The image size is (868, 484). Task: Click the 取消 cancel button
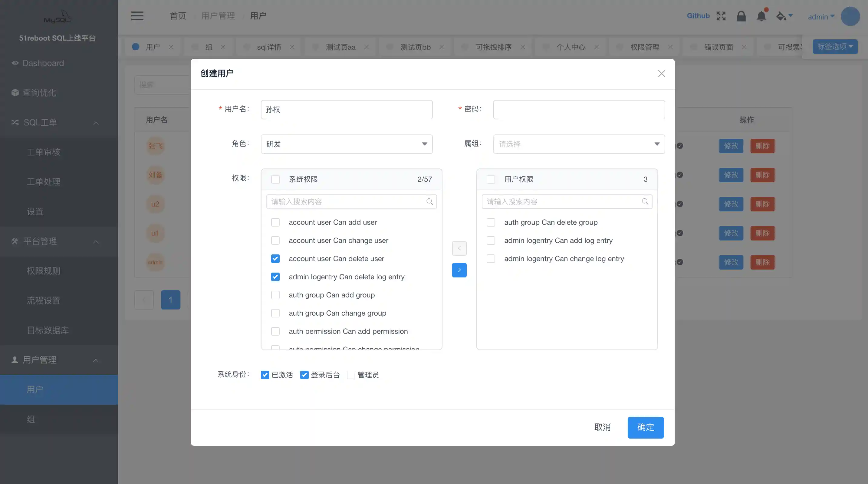click(602, 427)
